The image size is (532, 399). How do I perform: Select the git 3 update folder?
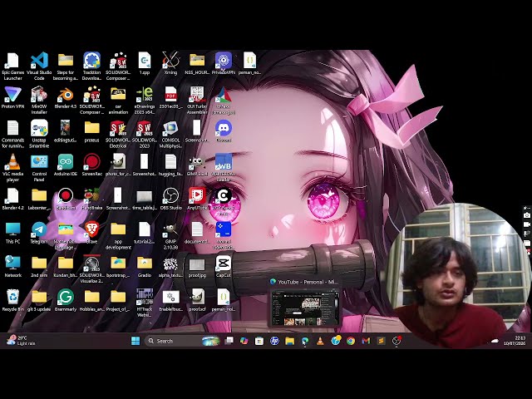click(x=39, y=300)
